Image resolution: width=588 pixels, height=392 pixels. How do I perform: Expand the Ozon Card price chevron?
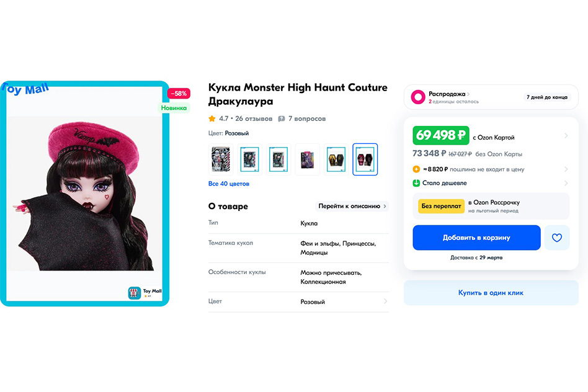pyautogui.click(x=566, y=136)
